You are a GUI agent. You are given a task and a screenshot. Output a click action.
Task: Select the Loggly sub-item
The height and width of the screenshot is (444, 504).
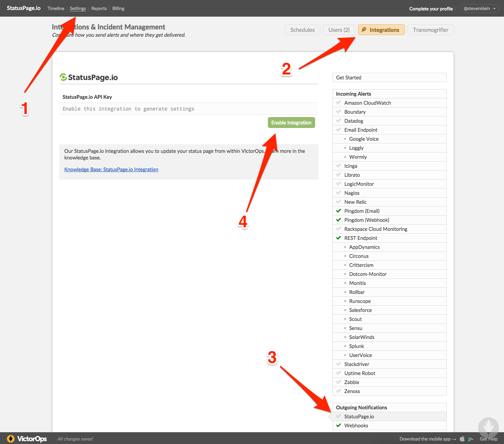[x=389, y=148]
